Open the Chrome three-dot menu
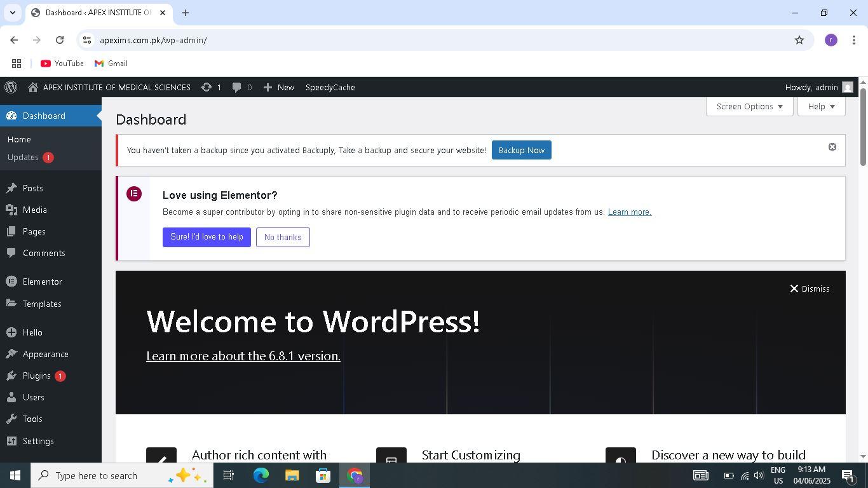This screenshot has height=488, width=868. pyautogui.click(x=853, y=40)
